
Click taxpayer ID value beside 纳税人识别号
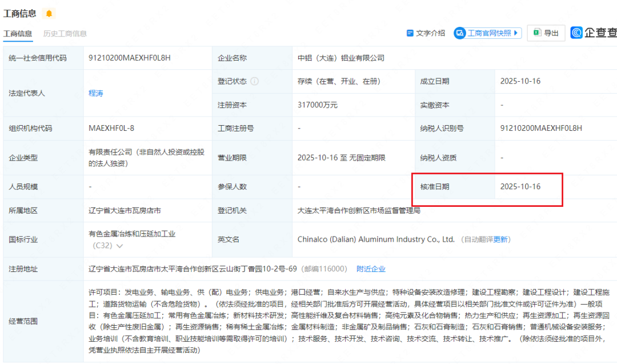click(x=541, y=128)
